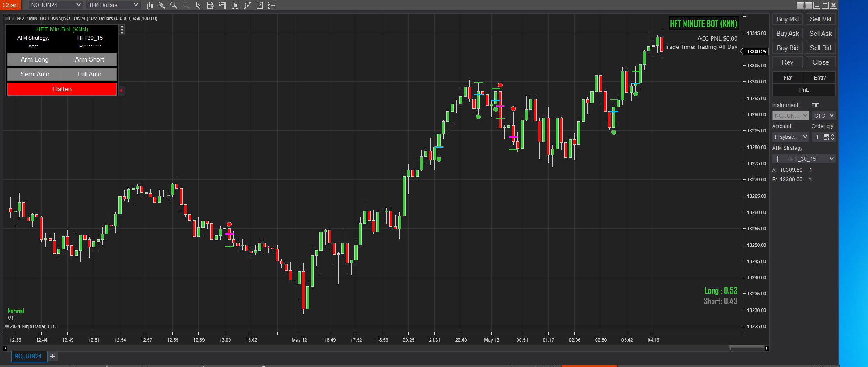This screenshot has width=868, height=367.
Task: Click the Zoom Out magnifier icon
Action: tap(186, 5)
